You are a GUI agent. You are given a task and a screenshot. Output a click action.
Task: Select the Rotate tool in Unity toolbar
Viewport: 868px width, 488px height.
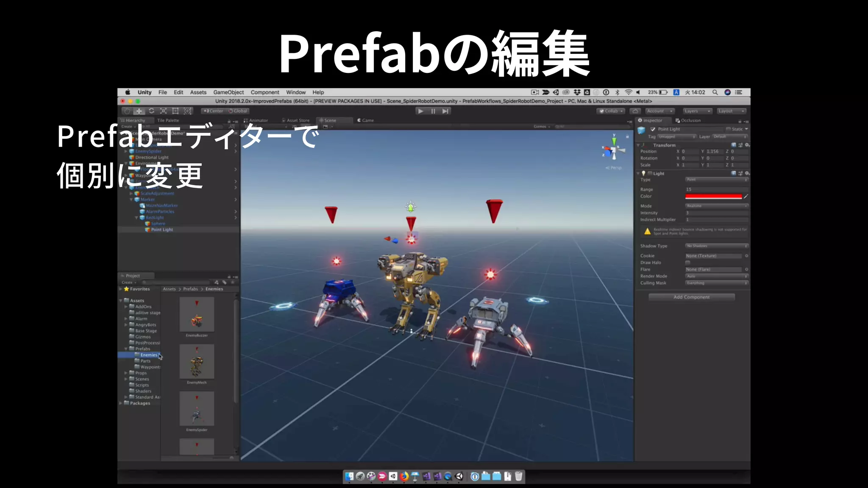(151, 111)
